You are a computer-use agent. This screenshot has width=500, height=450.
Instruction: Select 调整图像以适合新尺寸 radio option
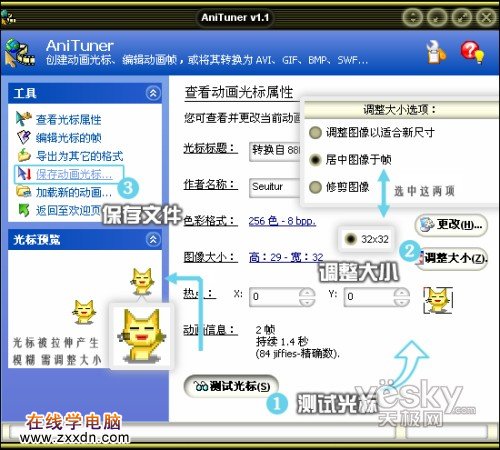(x=371, y=133)
